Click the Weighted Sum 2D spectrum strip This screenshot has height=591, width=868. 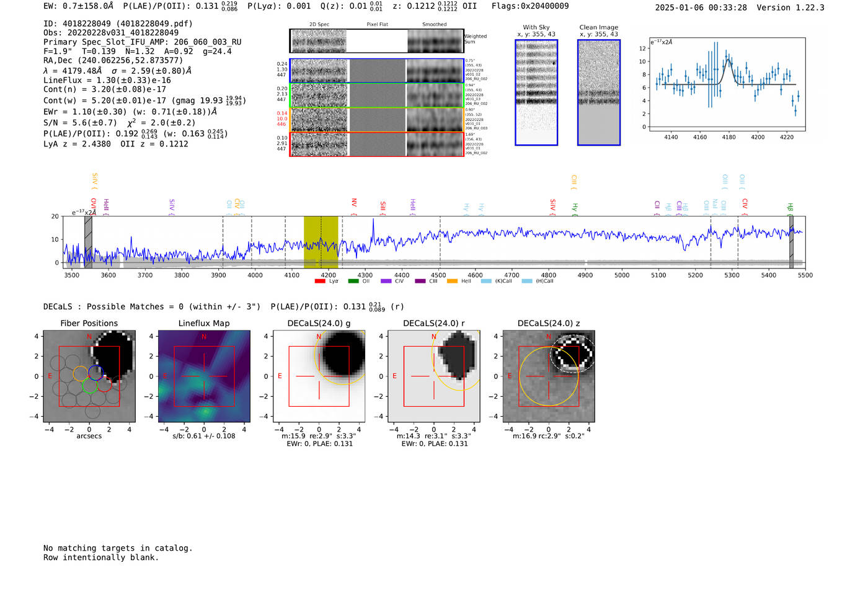pos(377,41)
